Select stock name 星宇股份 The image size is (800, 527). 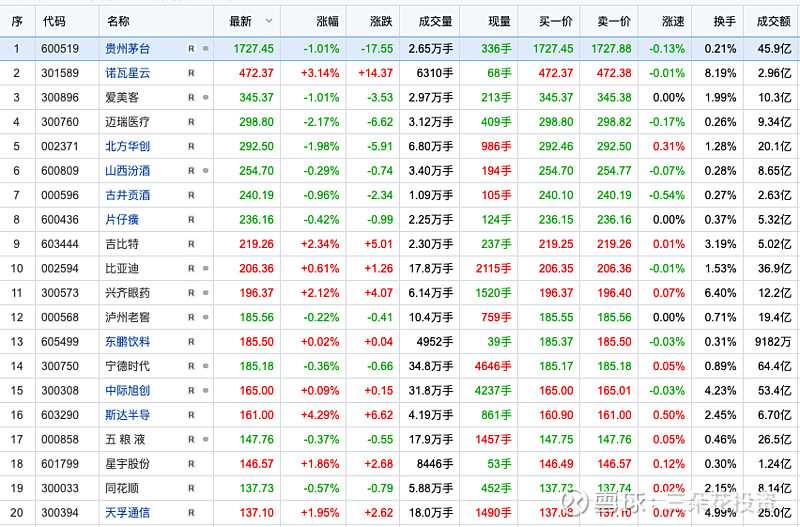coord(128,464)
